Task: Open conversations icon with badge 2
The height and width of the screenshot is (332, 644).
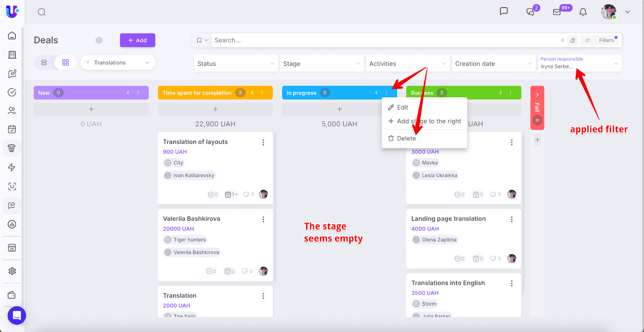Action: tap(531, 12)
